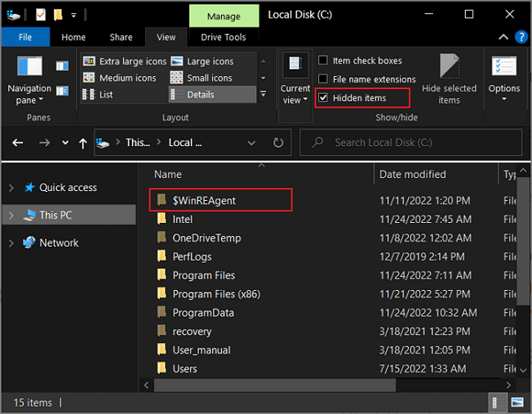
Task: Click the Properties quick access icon
Action: point(41,15)
